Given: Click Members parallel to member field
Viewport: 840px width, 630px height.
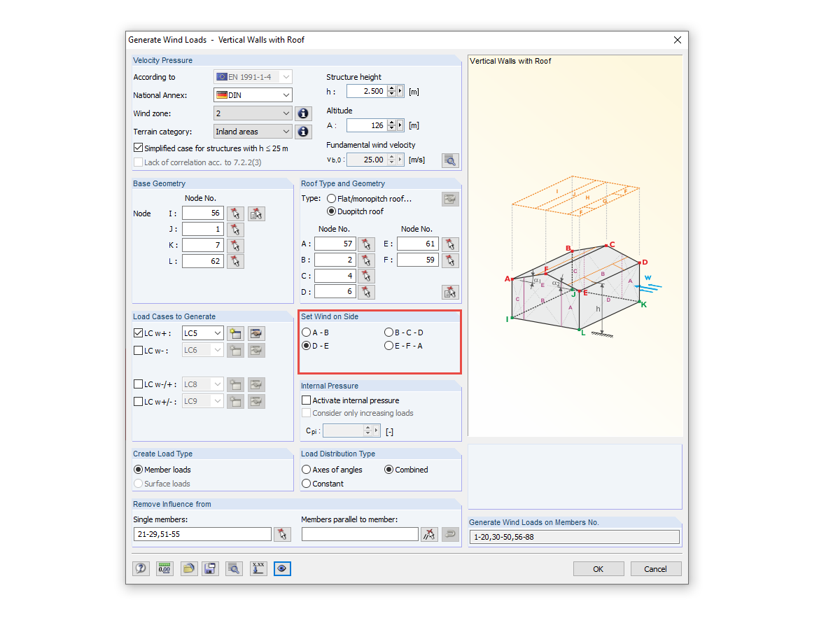Looking at the screenshot, I should (x=360, y=534).
